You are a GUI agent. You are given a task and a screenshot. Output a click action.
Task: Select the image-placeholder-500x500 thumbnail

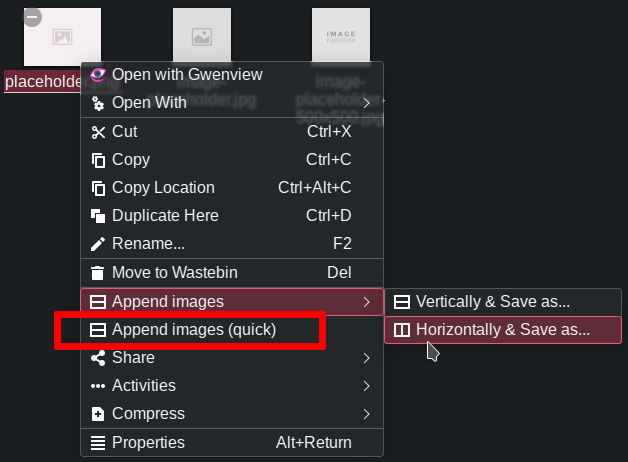click(x=341, y=35)
